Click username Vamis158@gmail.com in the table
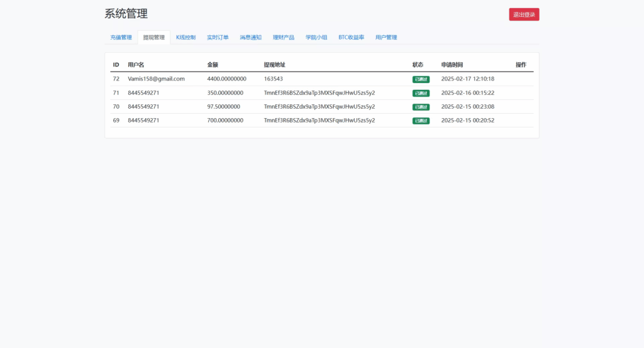 coord(156,79)
